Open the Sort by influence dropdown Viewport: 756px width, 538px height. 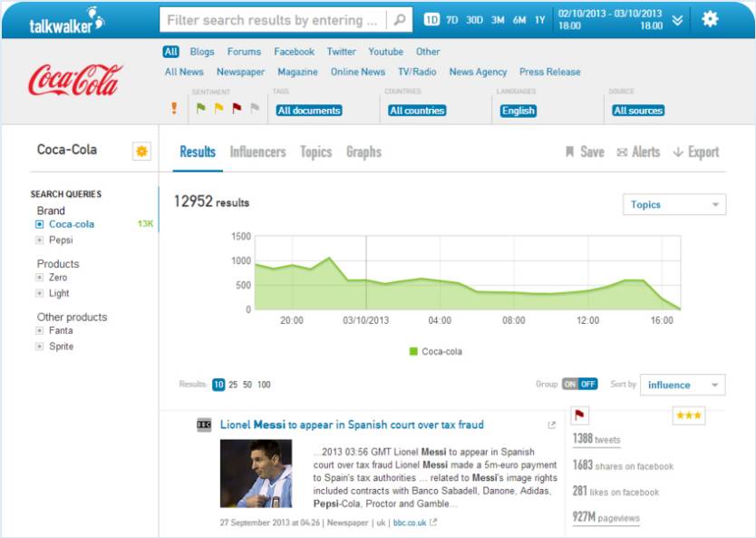[683, 385]
